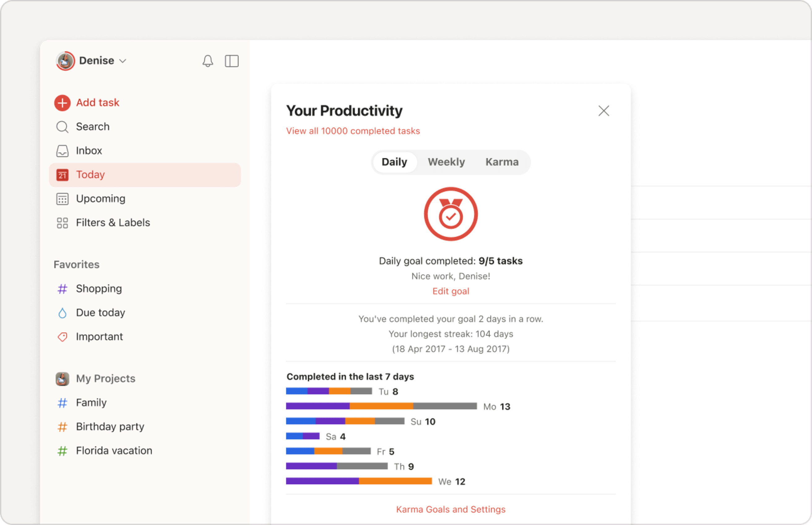
Task: Expand the Favorites section
Action: click(76, 265)
